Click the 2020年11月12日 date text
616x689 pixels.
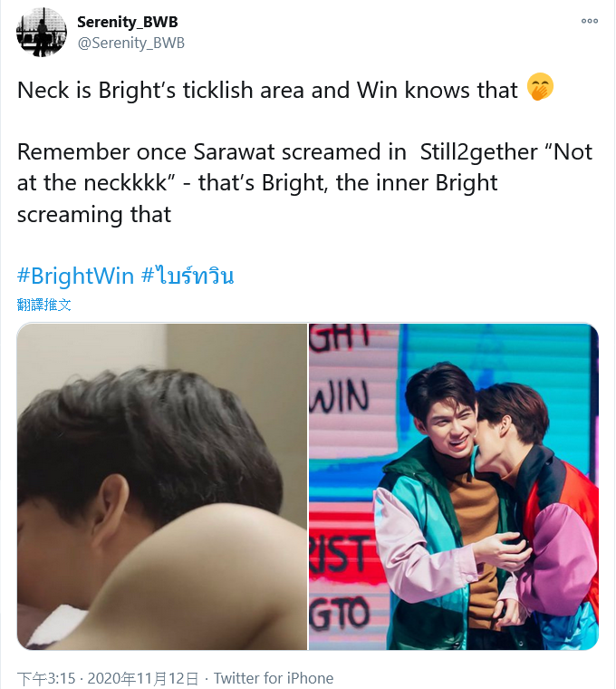click(x=143, y=678)
